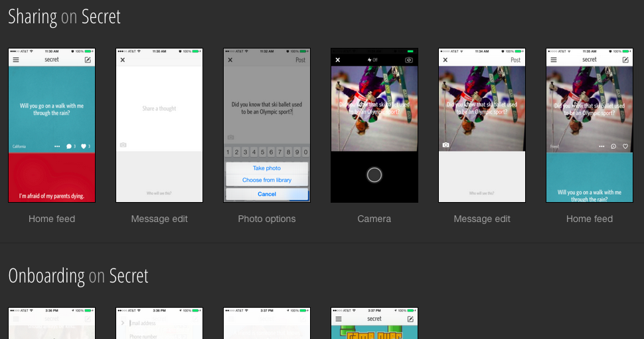This screenshot has height=339, width=644.
Task: Click 'Share a thought' placeholder text
Action: pyautogui.click(x=159, y=108)
